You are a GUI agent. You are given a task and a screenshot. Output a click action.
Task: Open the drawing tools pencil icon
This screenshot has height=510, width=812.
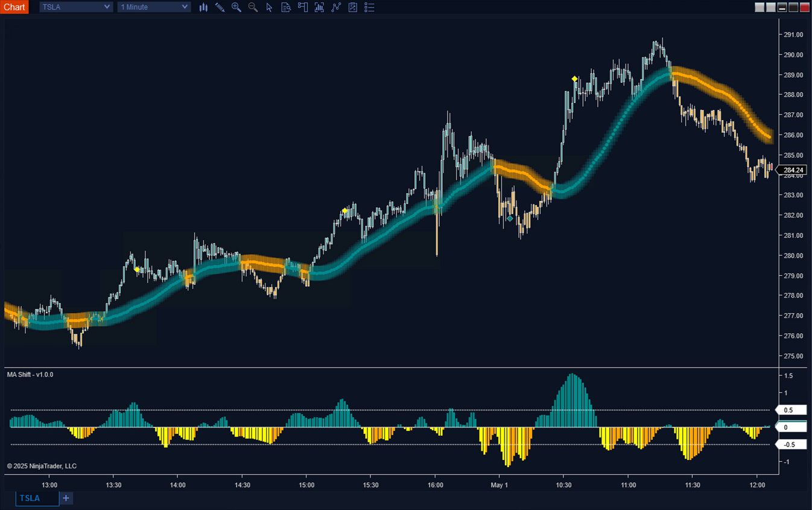coord(220,7)
